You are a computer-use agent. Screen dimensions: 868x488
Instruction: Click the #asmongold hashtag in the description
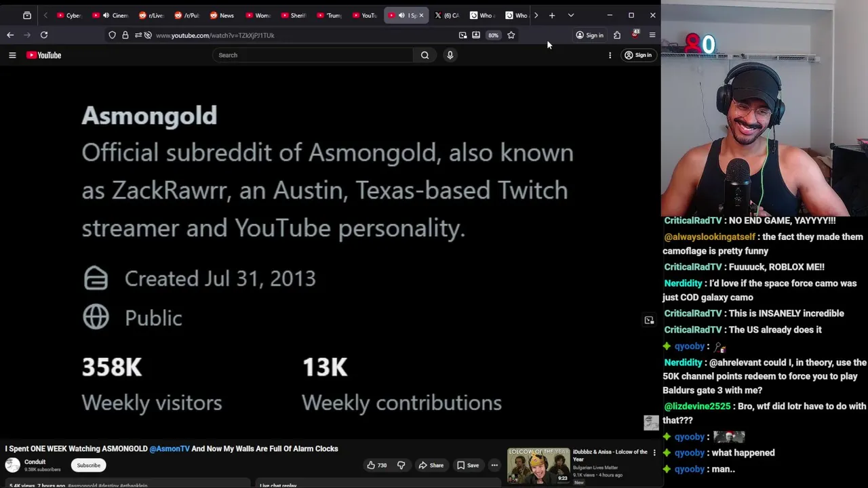click(x=84, y=485)
